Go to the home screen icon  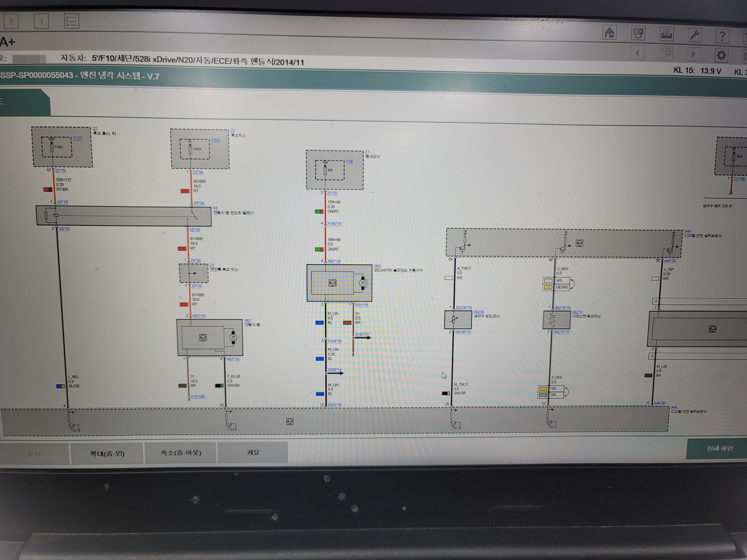tap(609, 33)
